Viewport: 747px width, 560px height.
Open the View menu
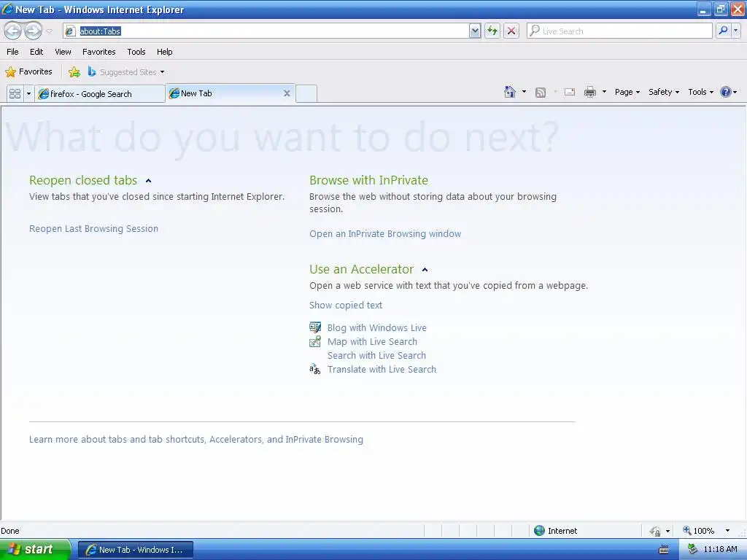click(63, 52)
